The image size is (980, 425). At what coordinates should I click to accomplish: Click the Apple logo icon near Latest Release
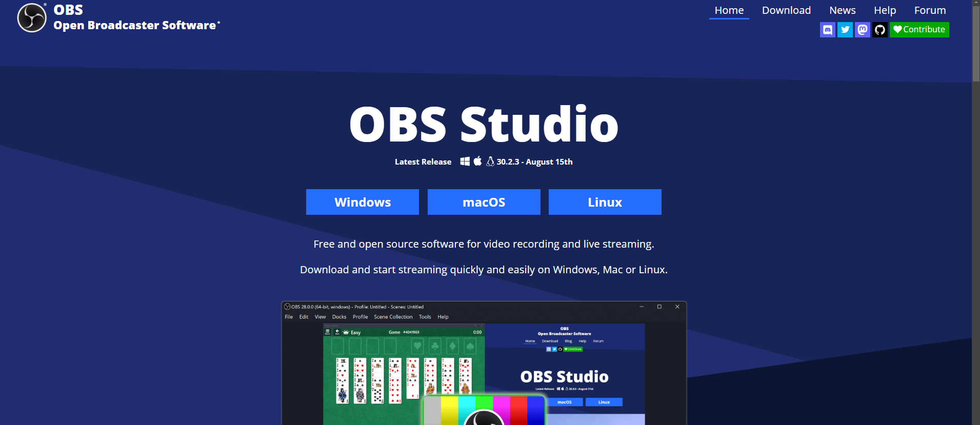[x=477, y=161]
